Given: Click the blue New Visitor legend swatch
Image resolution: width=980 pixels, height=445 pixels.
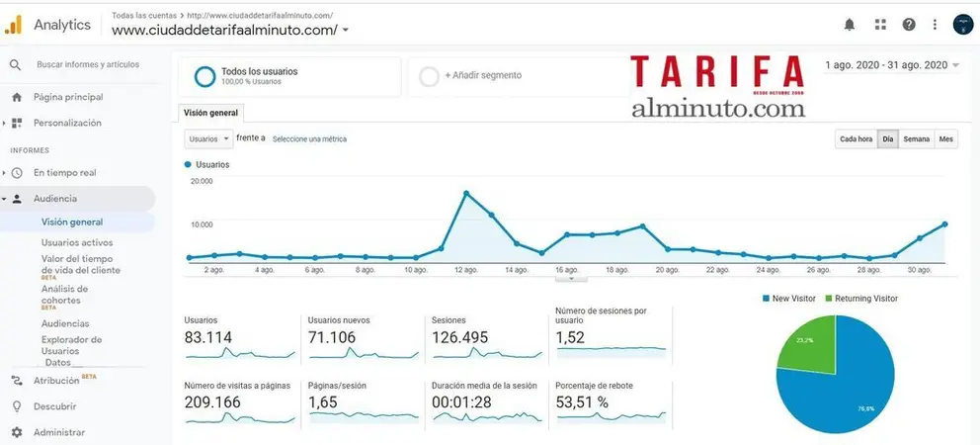Looking at the screenshot, I should coord(766,299).
